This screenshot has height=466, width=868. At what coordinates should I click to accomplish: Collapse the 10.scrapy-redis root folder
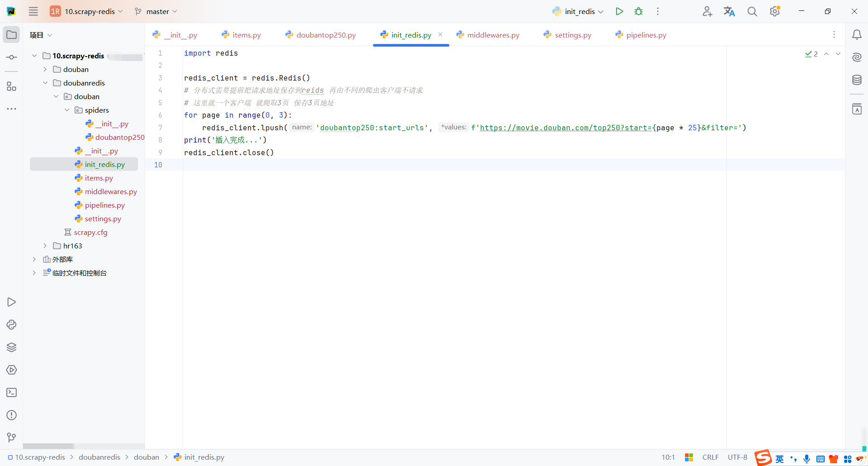coord(34,56)
